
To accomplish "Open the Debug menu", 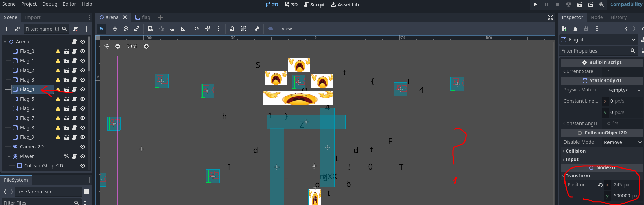I will click(50, 4).
